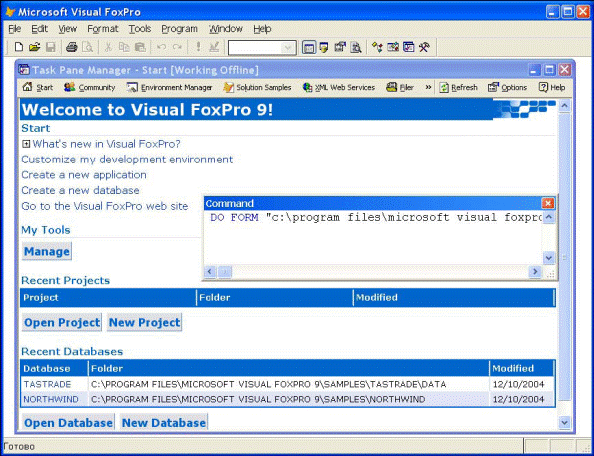Click the Modify Form icon
Screen dimensions: 594x456
pyautogui.click(x=214, y=47)
